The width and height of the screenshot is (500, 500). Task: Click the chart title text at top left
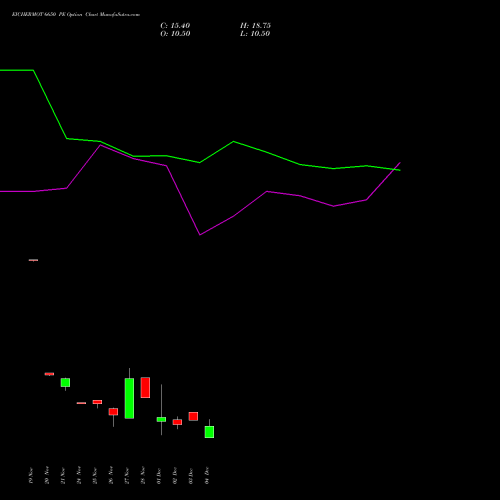(76, 14)
